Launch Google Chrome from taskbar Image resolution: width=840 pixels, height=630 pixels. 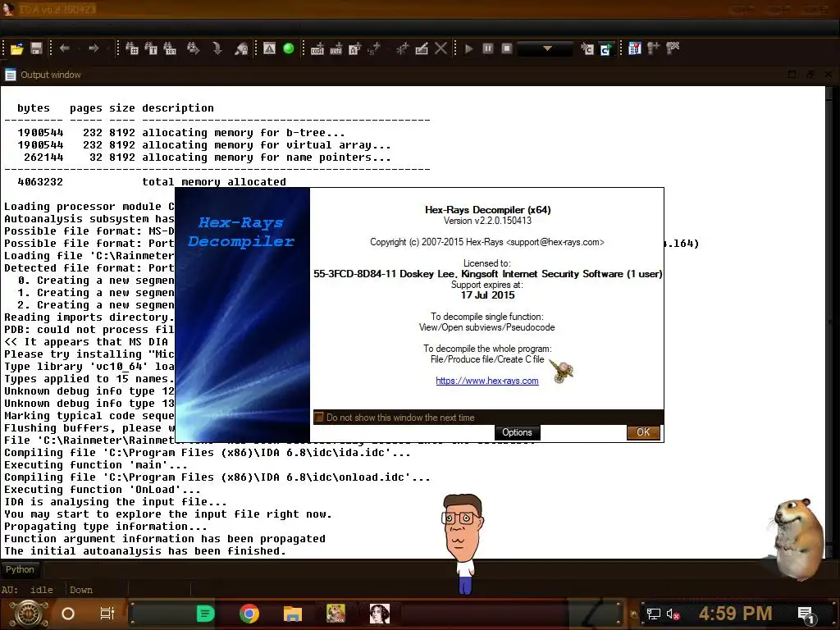click(x=249, y=614)
